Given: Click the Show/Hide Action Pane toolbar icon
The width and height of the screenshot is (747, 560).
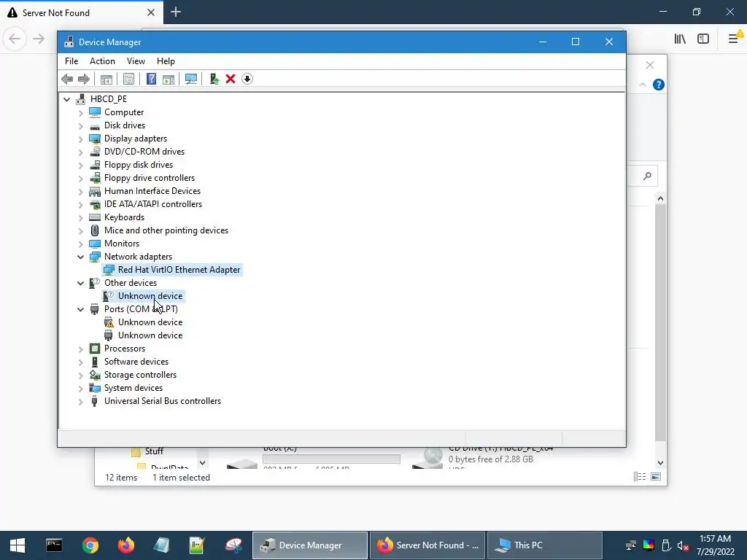Looking at the screenshot, I should click(x=169, y=79).
